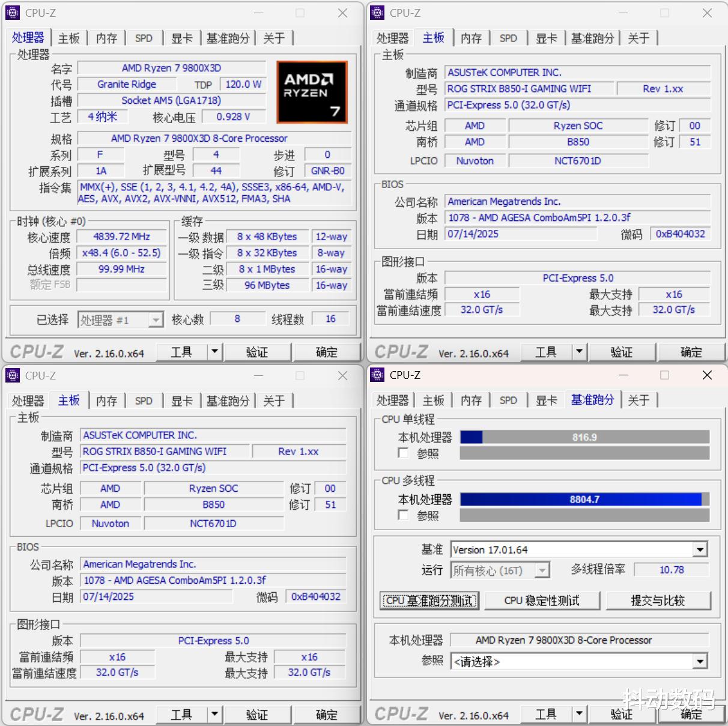Image resolution: width=728 pixels, height=726 pixels.
Task: Click 型号 ROG STRIX B850-I in top-right window
Action: tap(529, 88)
